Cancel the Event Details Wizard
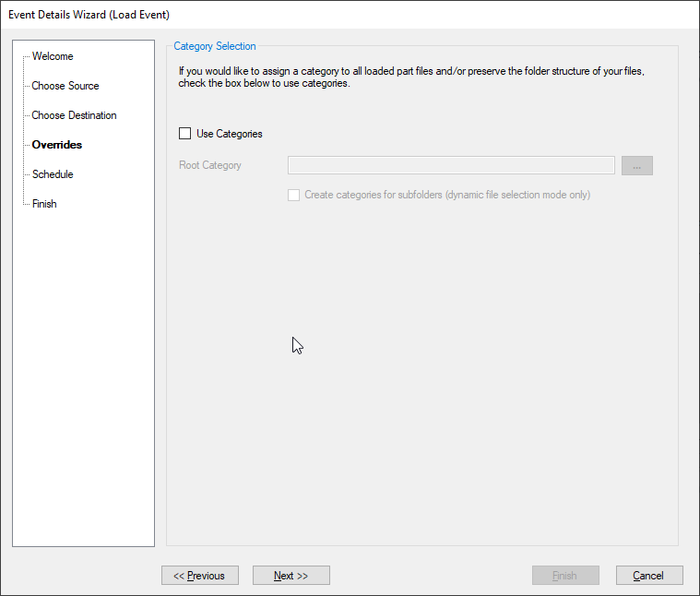 click(649, 576)
